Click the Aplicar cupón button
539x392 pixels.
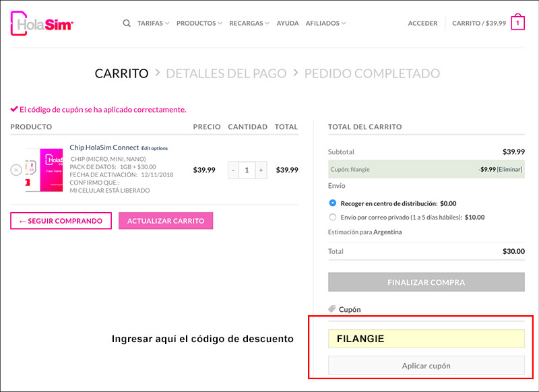pos(426,366)
